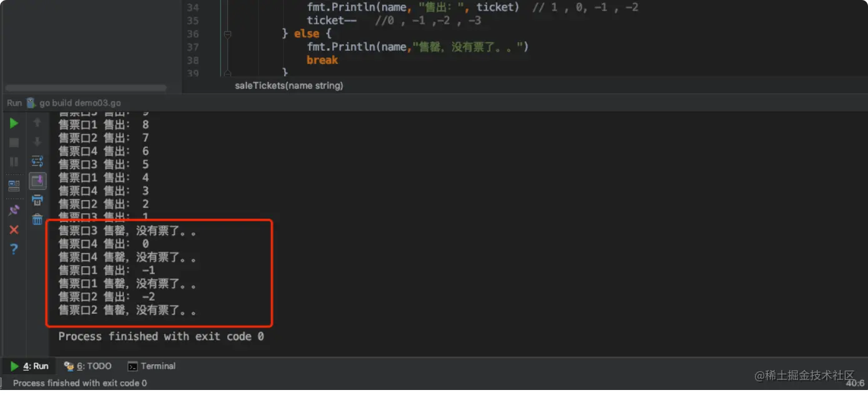Close the Run tab with red X icon

[14, 230]
